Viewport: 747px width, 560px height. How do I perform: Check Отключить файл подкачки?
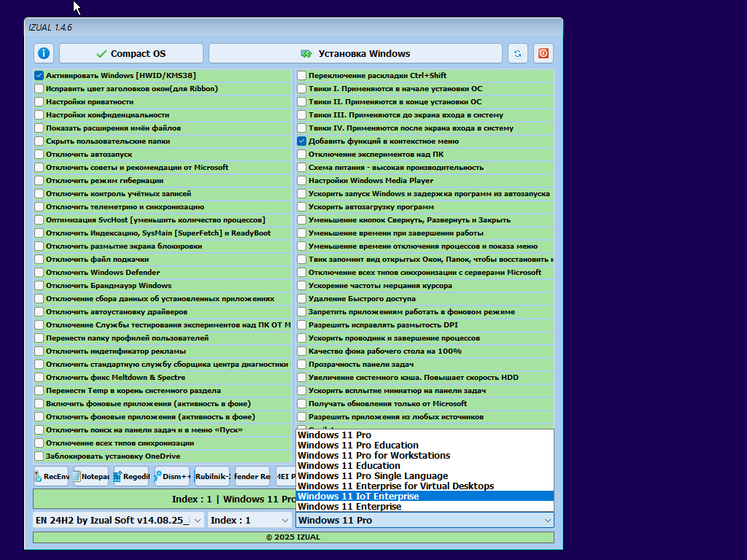point(39,259)
